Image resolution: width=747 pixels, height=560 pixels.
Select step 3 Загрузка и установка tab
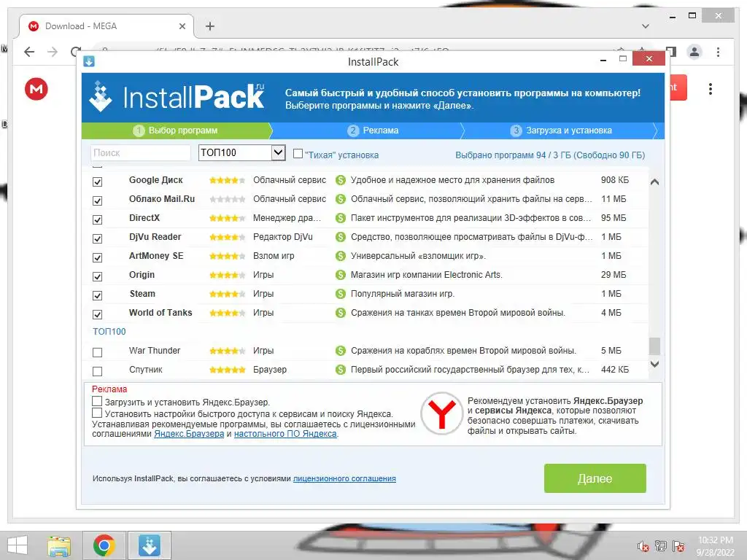click(561, 131)
